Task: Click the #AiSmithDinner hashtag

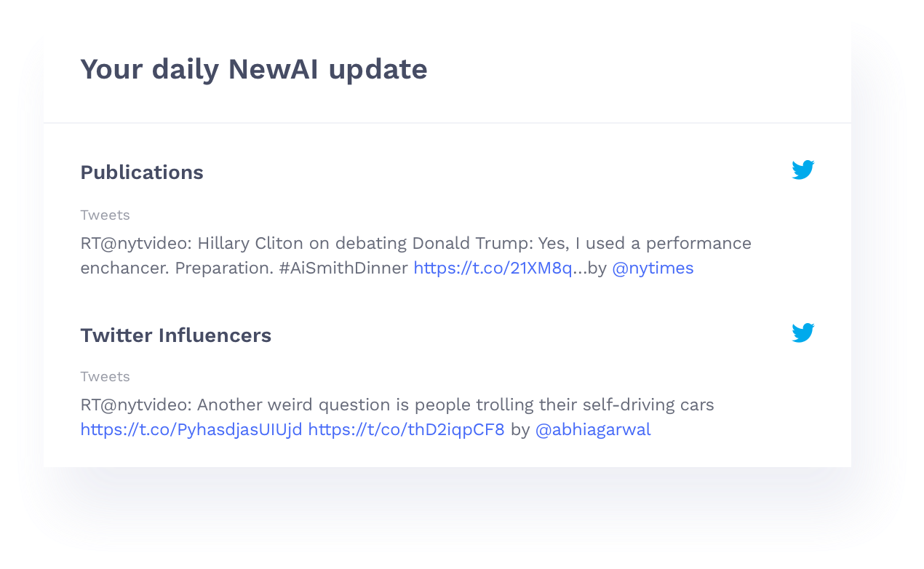Action: pos(343,268)
